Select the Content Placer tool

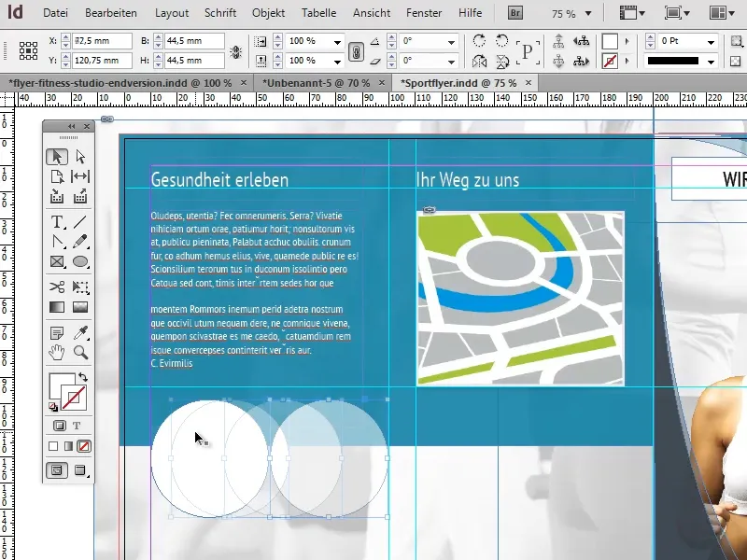coord(80,196)
